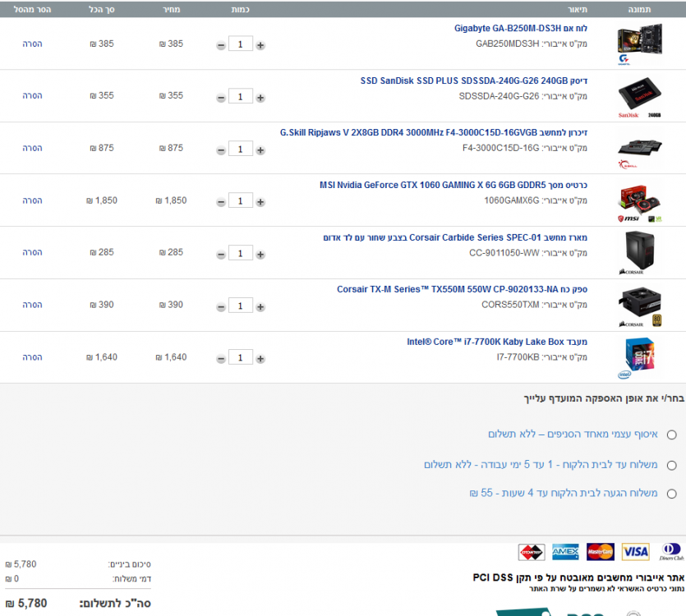686x616 pixels.
Task: Open Corsair TX-M Series TX550M link
Action: 462,289
